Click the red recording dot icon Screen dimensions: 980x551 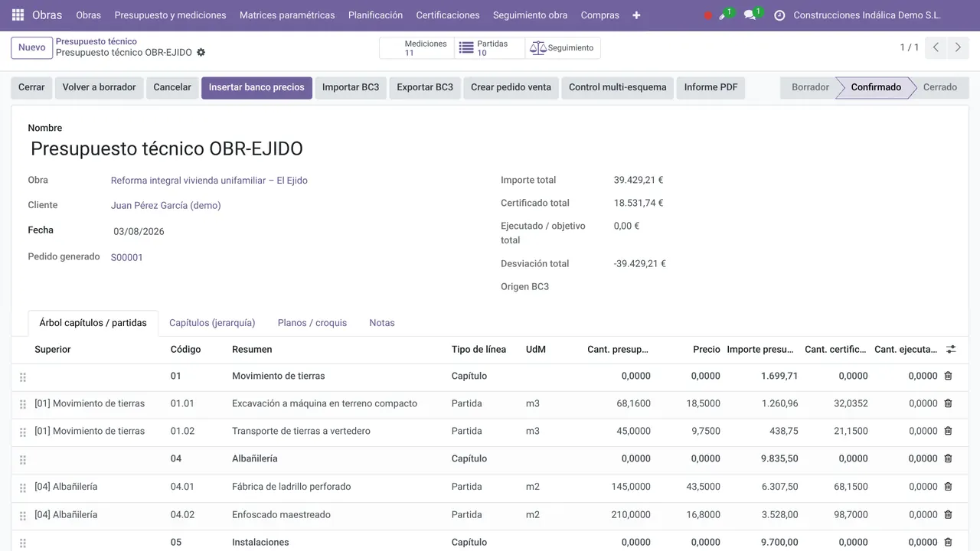click(x=707, y=15)
